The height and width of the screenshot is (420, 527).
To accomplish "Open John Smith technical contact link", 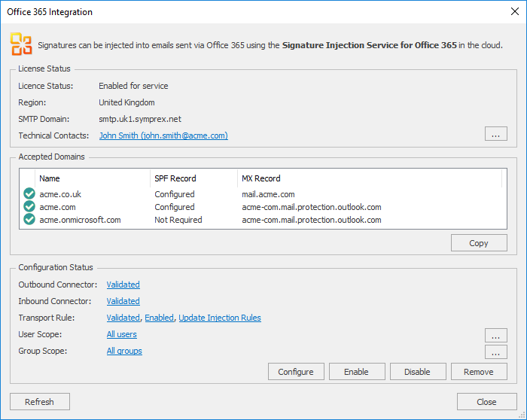I will point(163,136).
